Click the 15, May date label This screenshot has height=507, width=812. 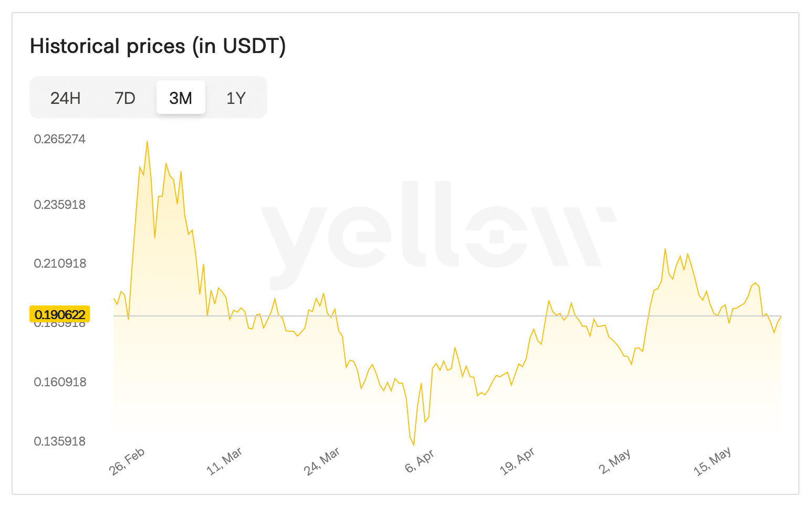[713, 461]
